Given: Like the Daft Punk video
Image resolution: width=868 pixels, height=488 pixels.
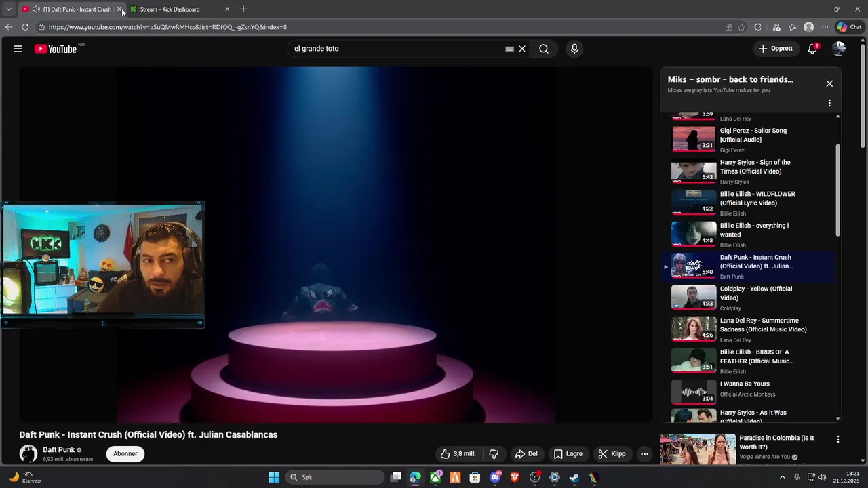Looking at the screenshot, I should point(458,454).
